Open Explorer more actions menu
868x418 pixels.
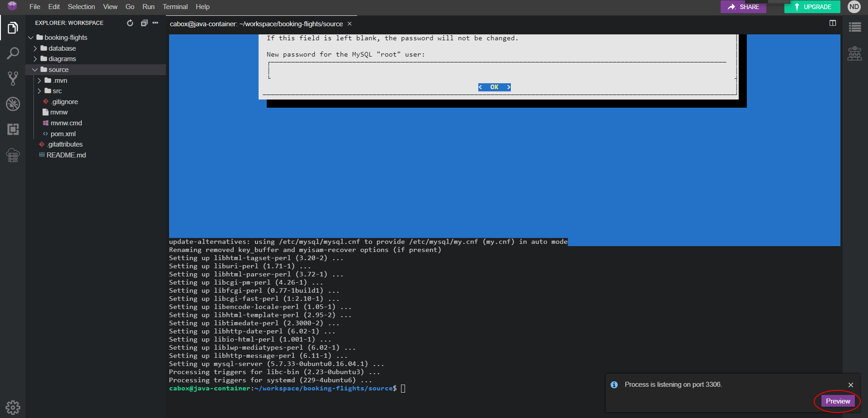156,23
